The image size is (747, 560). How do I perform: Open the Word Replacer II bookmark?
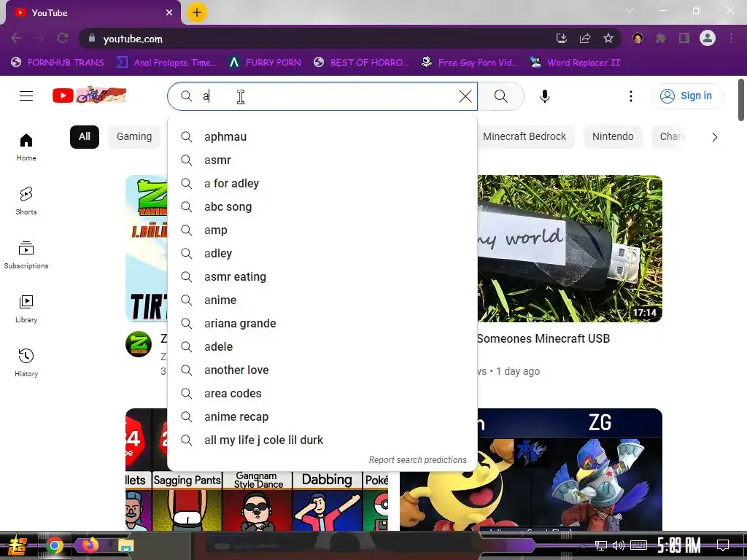(x=575, y=63)
